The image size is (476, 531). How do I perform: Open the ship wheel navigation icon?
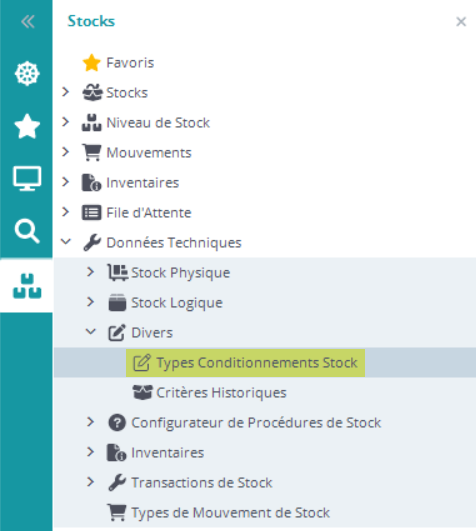coord(27,73)
